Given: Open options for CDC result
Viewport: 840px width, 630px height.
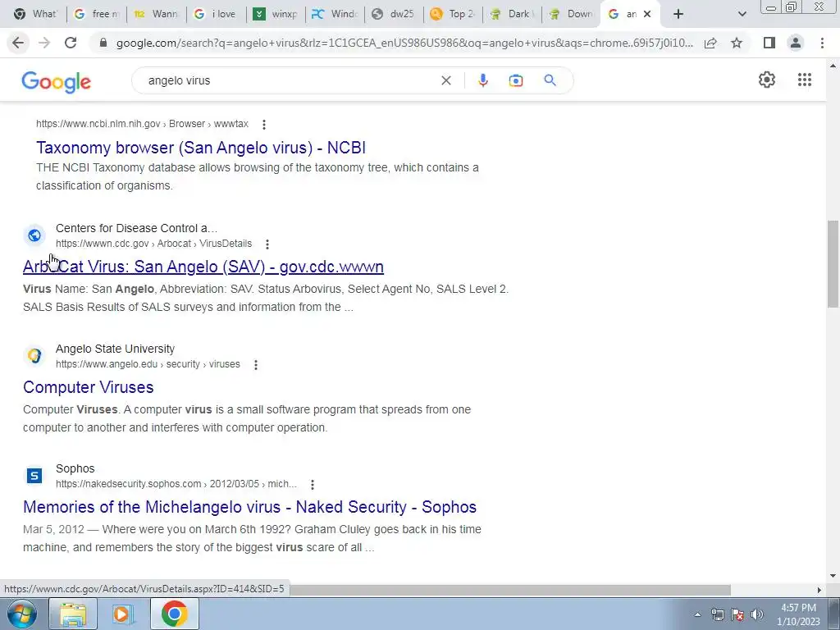Looking at the screenshot, I should click(x=267, y=244).
